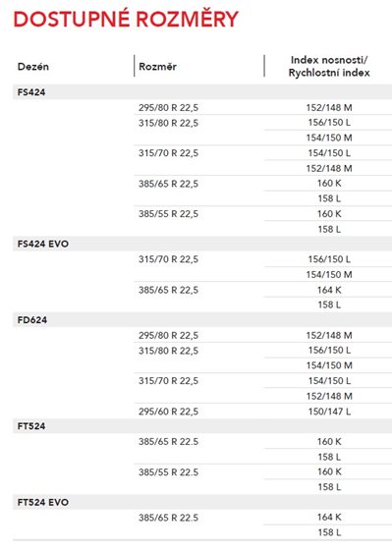Image resolution: width=392 pixels, height=551 pixels.
Task: Click 315/80 R 22,5 under FD624
Action: click(x=168, y=351)
